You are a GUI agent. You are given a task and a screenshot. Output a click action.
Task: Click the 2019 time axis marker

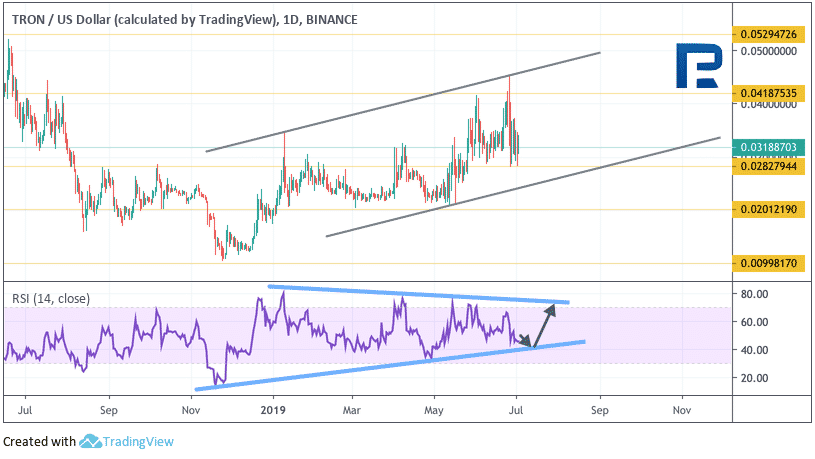pyautogui.click(x=273, y=410)
